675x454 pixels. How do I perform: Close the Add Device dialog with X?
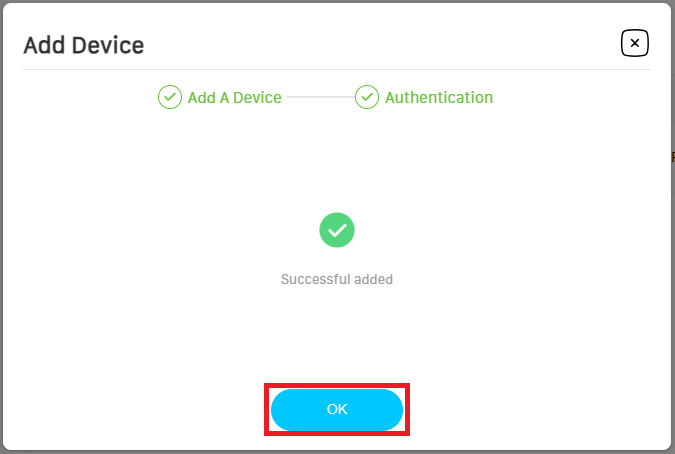pyautogui.click(x=635, y=43)
